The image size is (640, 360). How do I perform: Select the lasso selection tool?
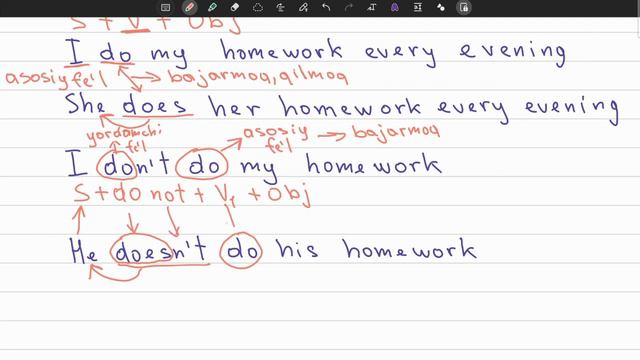point(258,7)
